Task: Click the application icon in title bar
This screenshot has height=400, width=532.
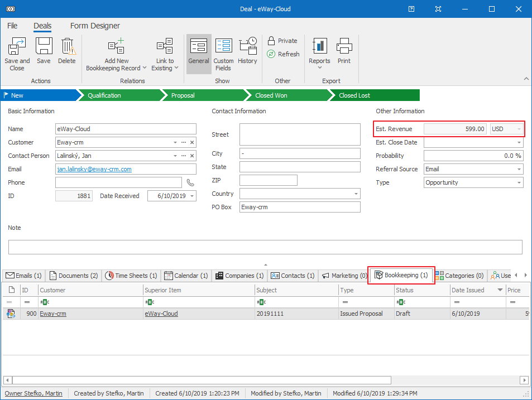Action: (x=11, y=9)
